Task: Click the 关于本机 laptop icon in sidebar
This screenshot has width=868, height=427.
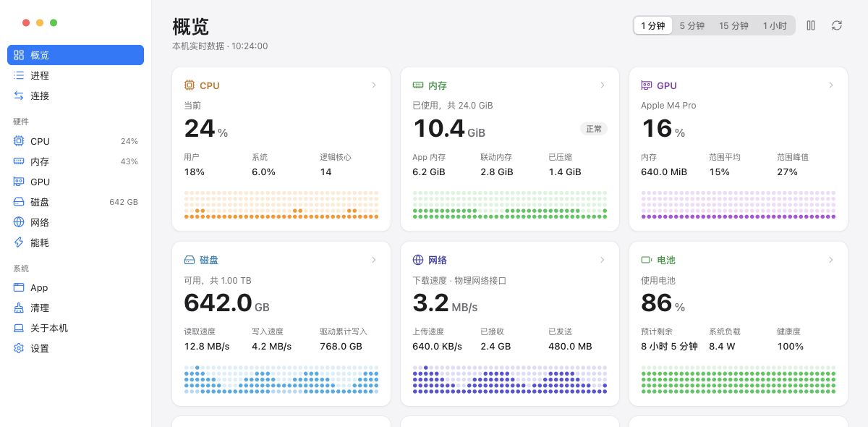Action: click(19, 328)
